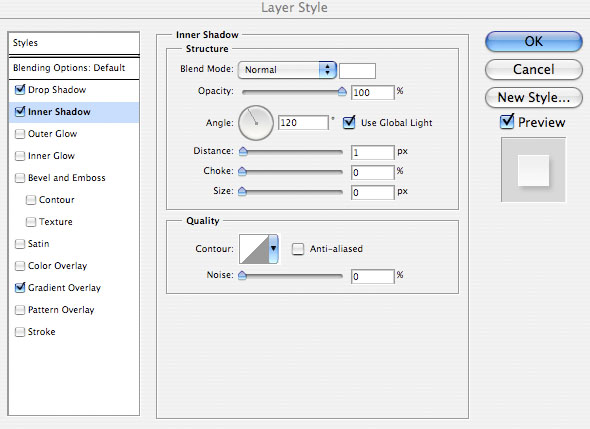Click the Choke value field
This screenshot has height=429, width=590.
point(373,173)
